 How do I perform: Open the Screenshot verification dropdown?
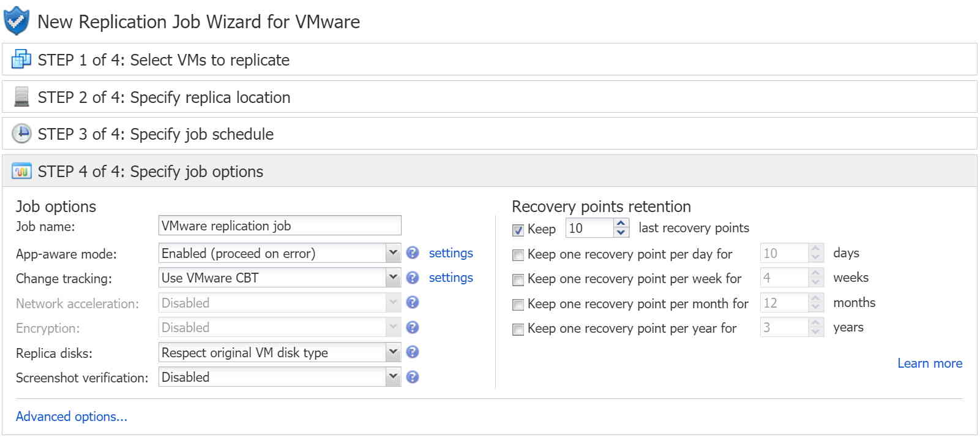coord(393,377)
